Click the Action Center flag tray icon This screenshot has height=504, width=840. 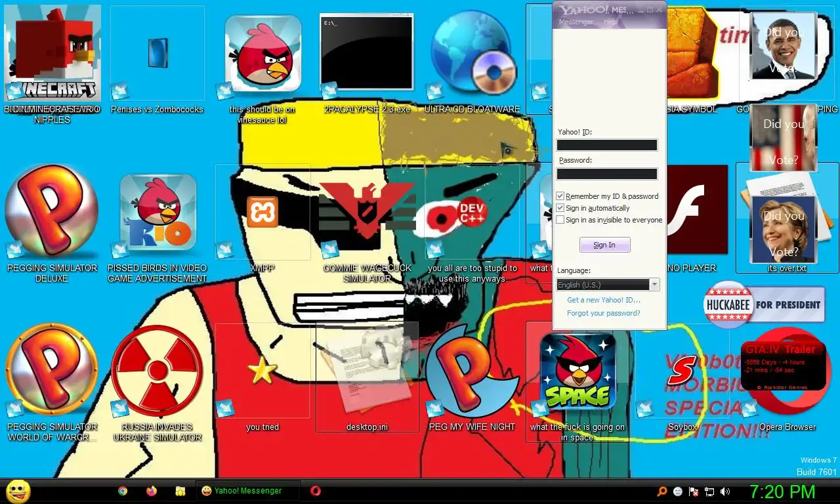point(694,492)
